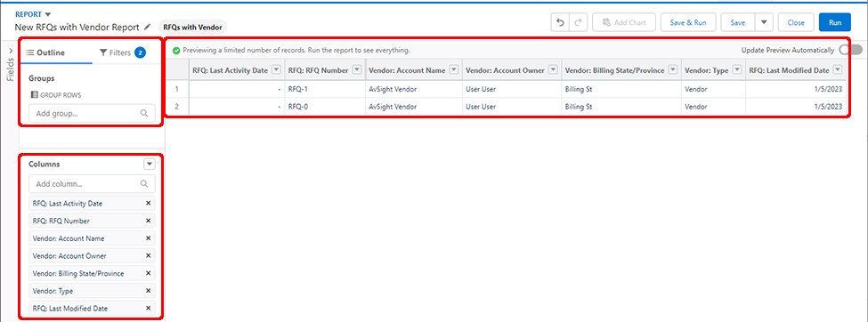Image resolution: width=868 pixels, height=322 pixels.
Task: Remove Vendor: Type column
Action: point(148,291)
